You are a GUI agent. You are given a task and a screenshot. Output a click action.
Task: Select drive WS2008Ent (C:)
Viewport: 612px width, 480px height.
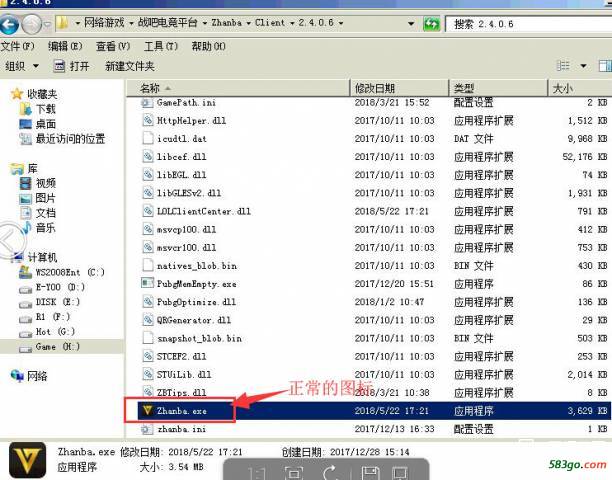(x=70, y=272)
